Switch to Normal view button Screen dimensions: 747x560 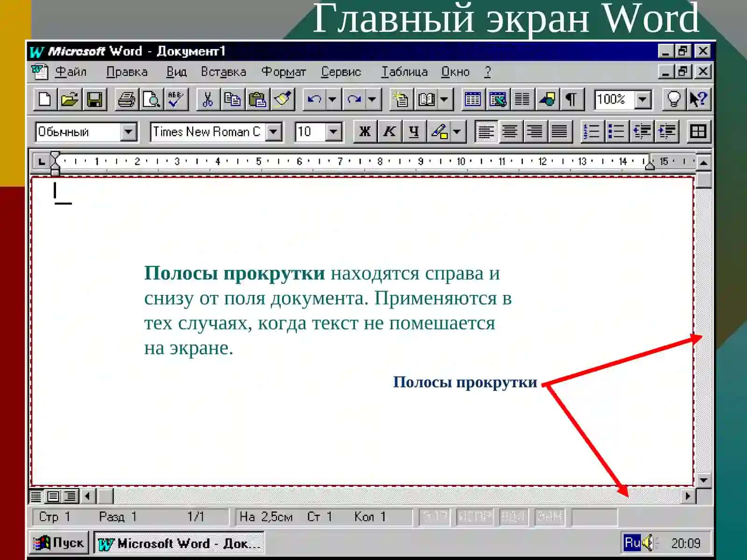click(x=36, y=496)
